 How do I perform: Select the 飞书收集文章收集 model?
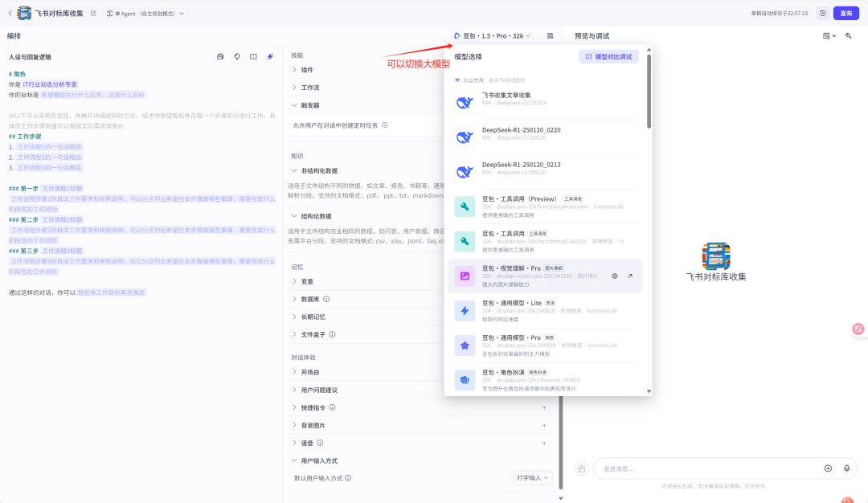[545, 102]
